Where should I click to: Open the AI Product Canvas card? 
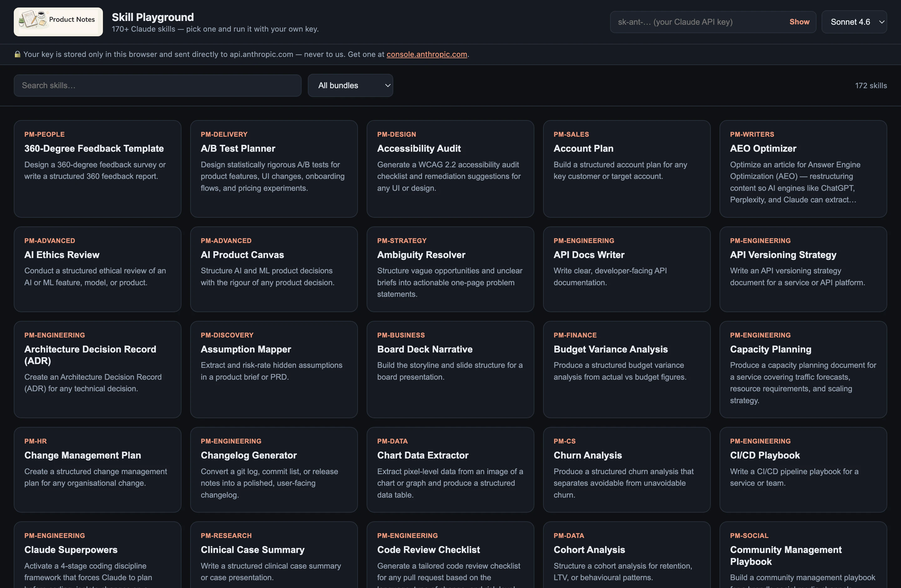(x=274, y=269)
